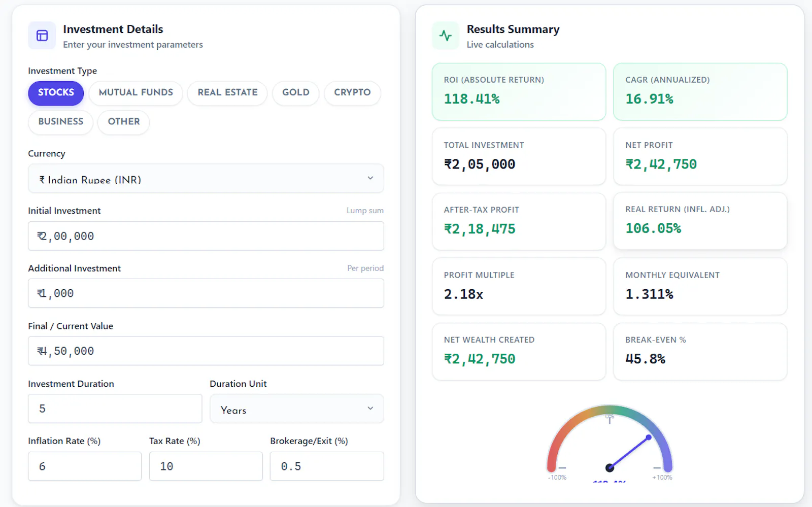Click the Investment Details panel icon

tap(42, 36)
